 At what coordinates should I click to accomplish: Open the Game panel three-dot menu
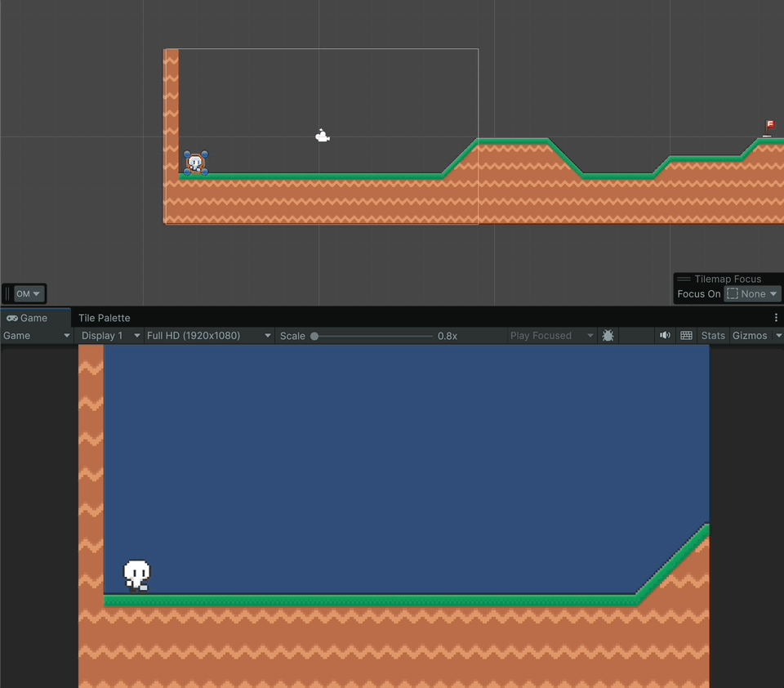click(776, 318)
